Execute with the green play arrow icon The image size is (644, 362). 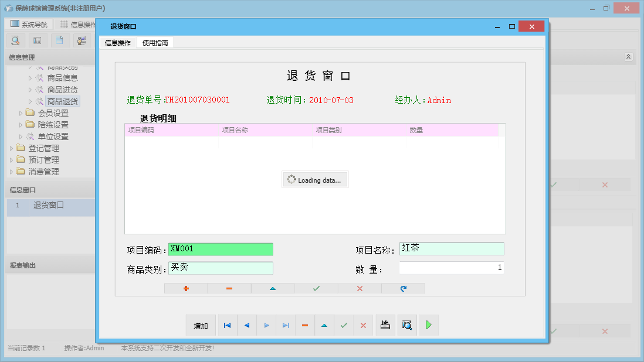point(428,325)
